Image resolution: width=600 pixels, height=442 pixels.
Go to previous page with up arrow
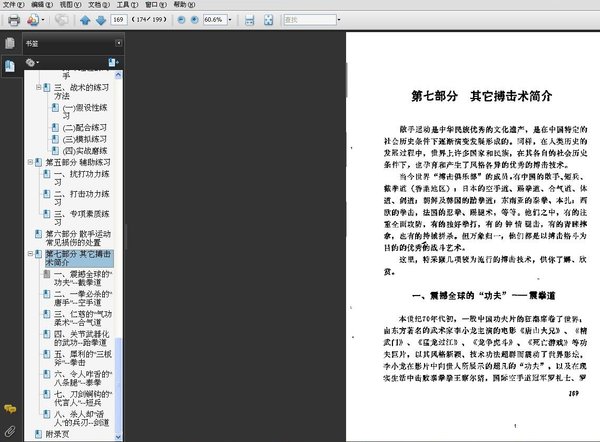click(85, 20)
